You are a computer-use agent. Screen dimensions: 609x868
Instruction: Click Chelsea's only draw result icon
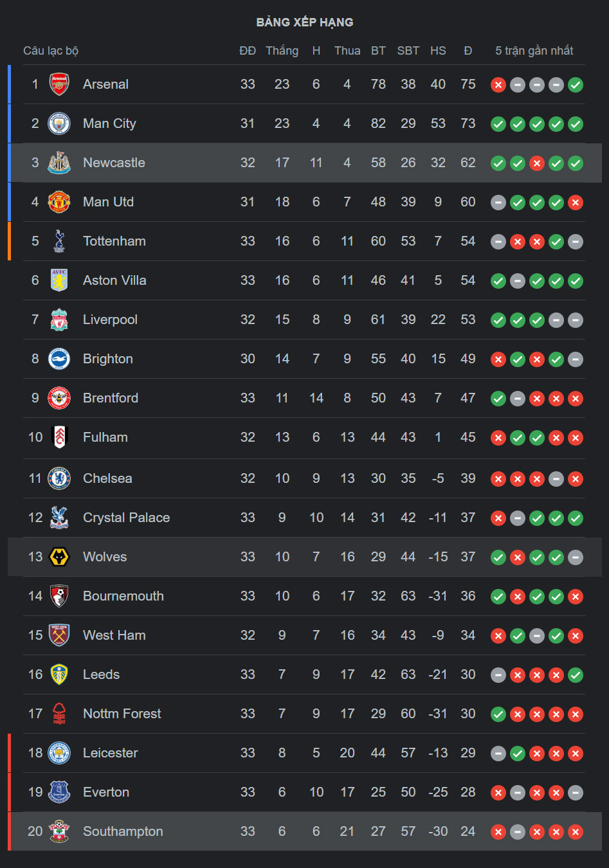click(x=556, y=479)
